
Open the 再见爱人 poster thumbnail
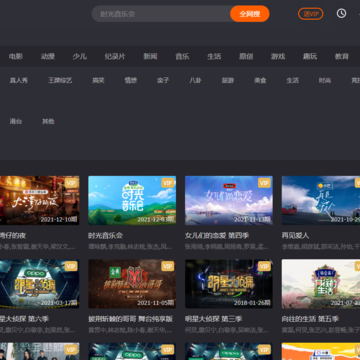point(321,200)
